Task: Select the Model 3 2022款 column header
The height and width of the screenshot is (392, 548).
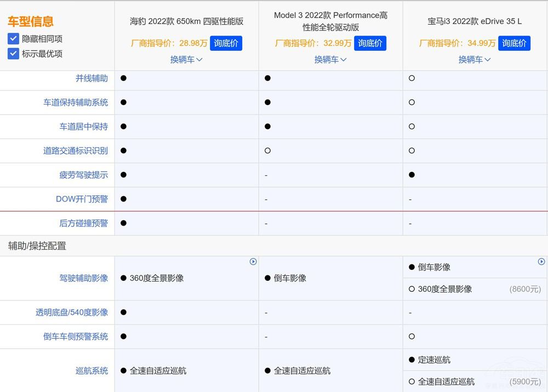Action: 330,20
